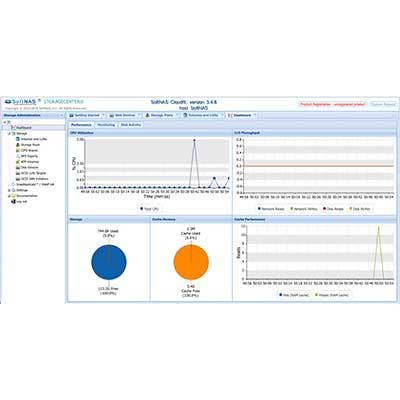This screenshot has width=400, height=400.
Task: Open the Getting Started tab
Action: (84, 115)
